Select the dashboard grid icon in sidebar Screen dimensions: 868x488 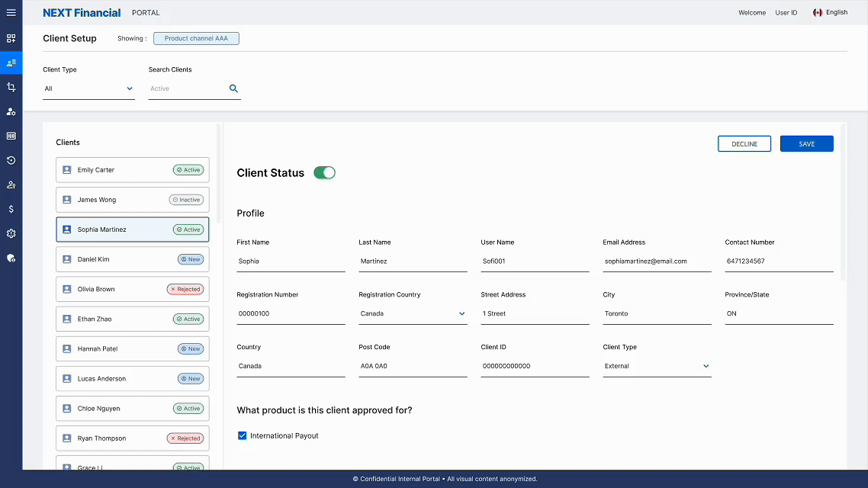click(11, 37)
